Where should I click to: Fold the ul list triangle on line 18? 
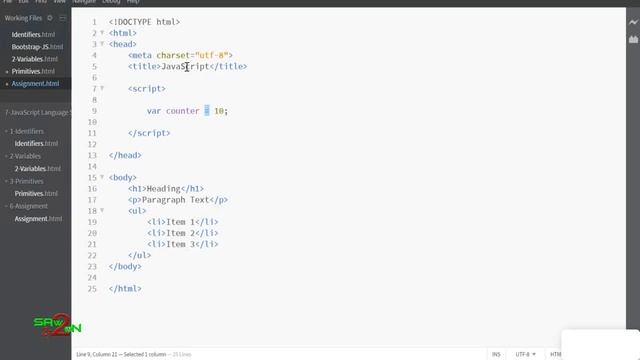[102, 211]
